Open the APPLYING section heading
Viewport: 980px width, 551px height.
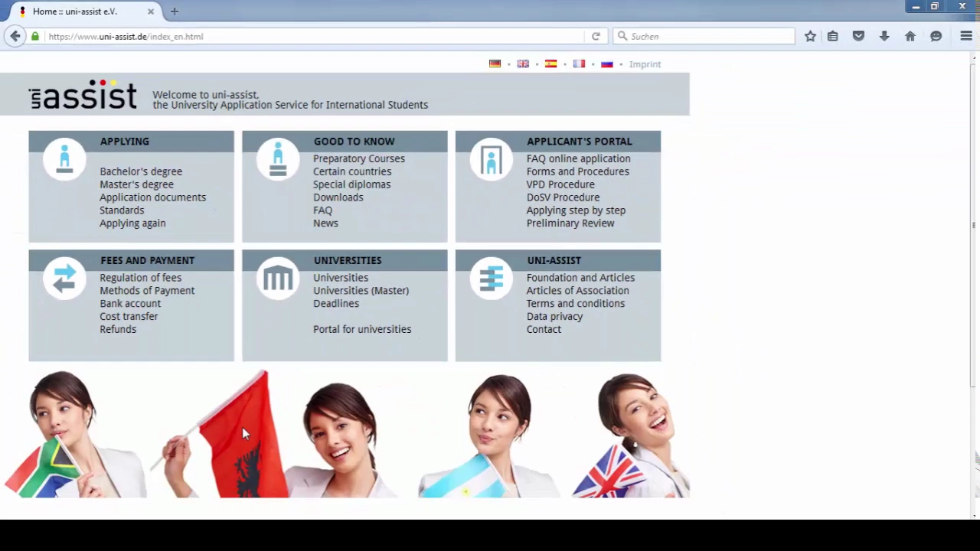click(124, 142)
